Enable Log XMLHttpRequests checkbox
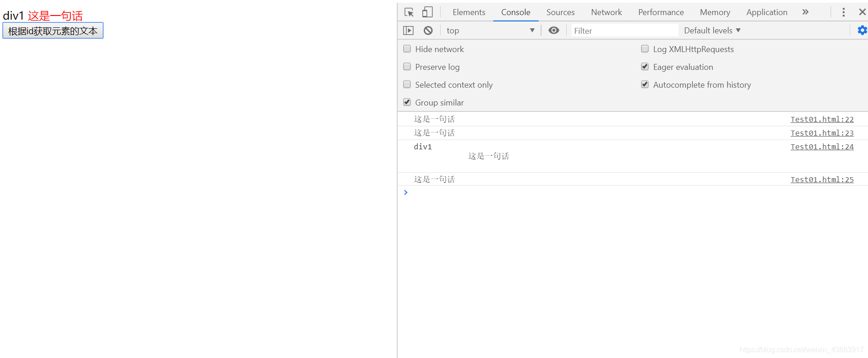868x358 pixels. [x=645, y=49]
